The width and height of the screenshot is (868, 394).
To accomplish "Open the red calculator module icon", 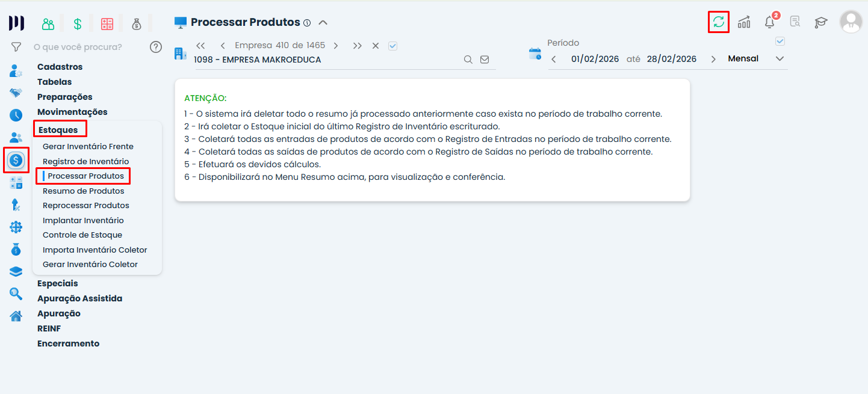I will coord(107,24).
